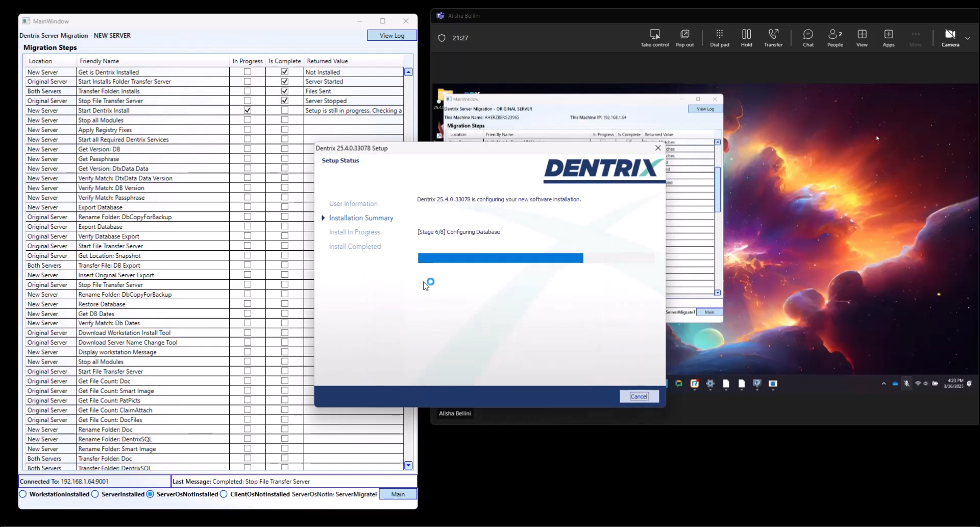Select the WorkstationInstalled radio button

coord(23,494)
